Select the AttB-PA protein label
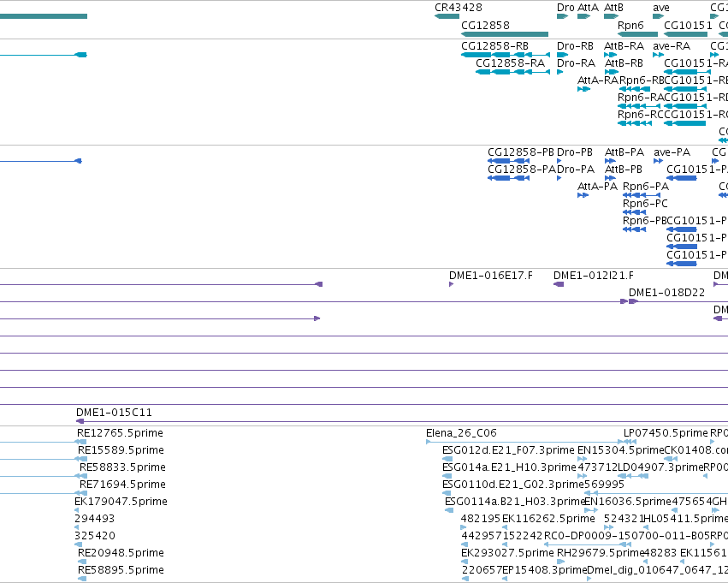Viewport: 728px width, 583px height. point(624,152)
